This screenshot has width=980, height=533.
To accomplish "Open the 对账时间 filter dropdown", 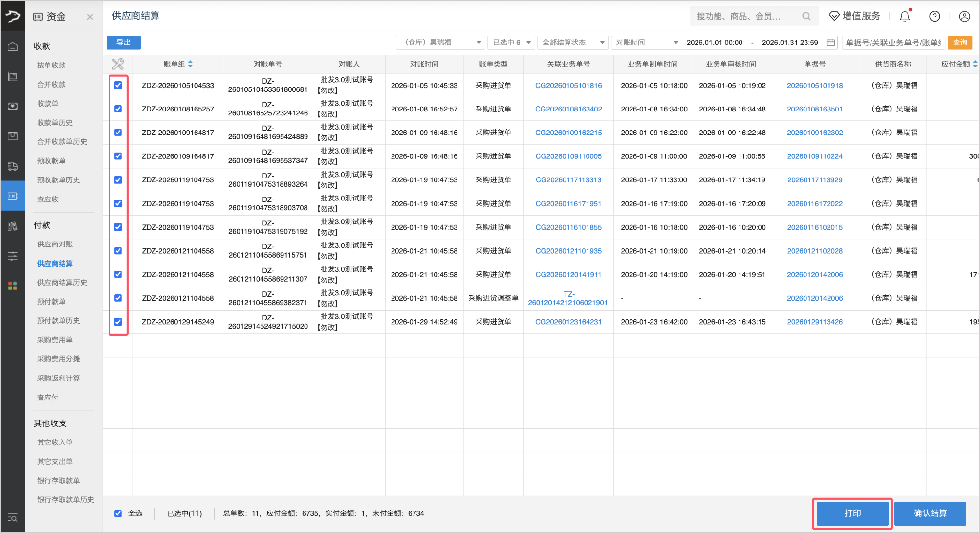I will coord(646,43).
